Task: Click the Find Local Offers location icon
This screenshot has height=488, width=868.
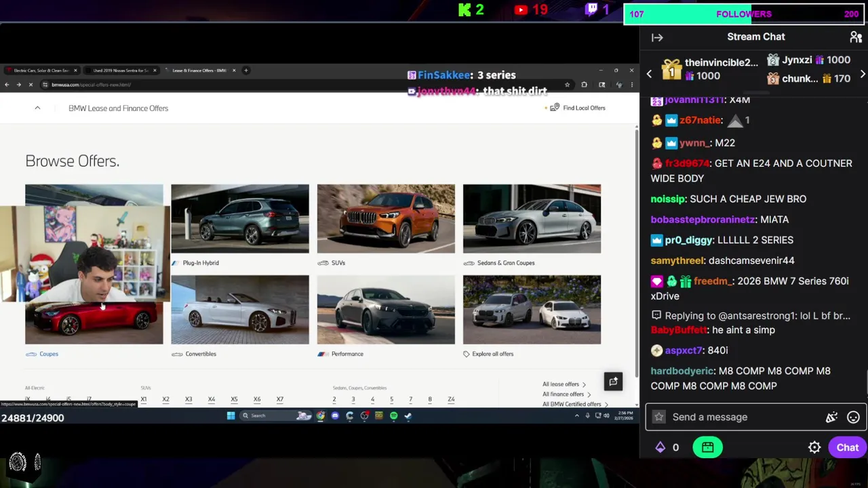Action: [x=555, y=108]
